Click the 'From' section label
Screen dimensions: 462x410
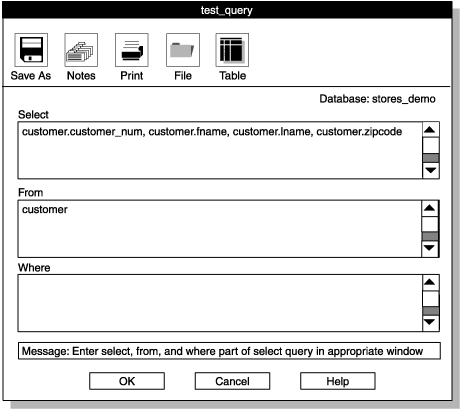pos(30,193)
